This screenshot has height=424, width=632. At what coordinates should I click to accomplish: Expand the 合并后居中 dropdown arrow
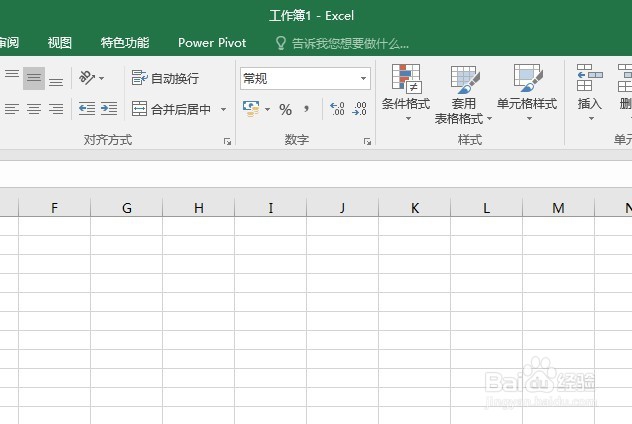click(223, 109)
